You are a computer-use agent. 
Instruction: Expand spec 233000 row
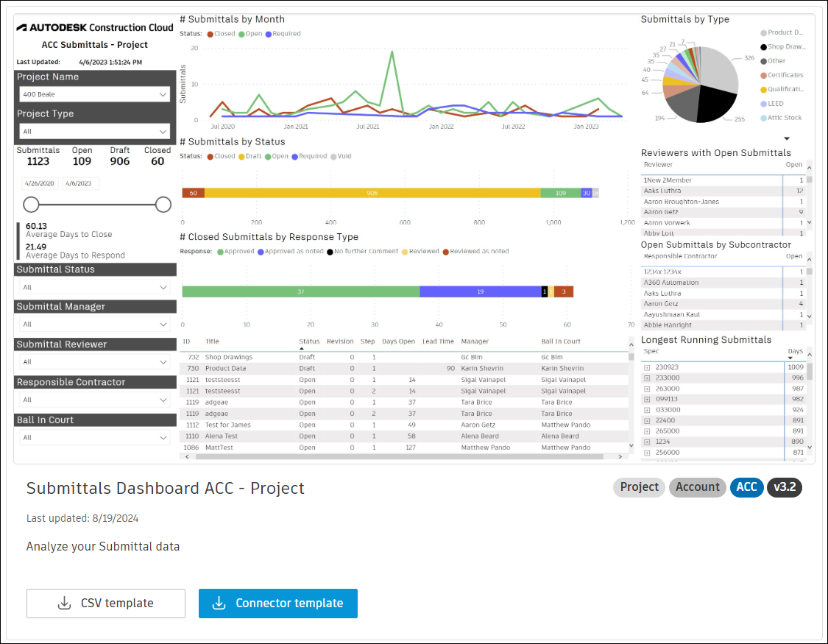647,378
